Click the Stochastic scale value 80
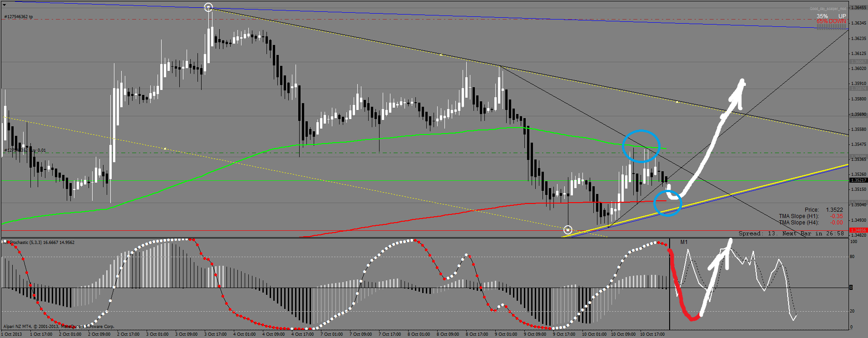The height and width of the screenshot is (338, 868). [x=852, y=257]
